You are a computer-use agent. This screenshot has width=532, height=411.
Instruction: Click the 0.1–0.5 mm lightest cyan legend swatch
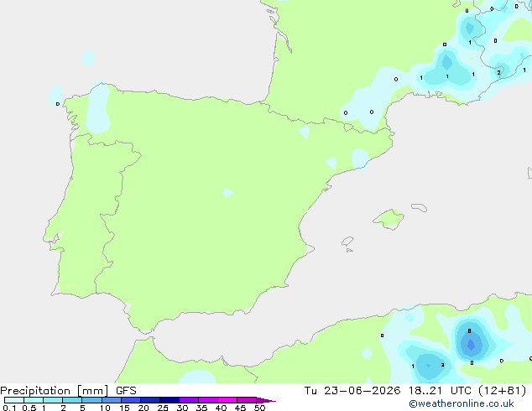click(x=14, y=400)
